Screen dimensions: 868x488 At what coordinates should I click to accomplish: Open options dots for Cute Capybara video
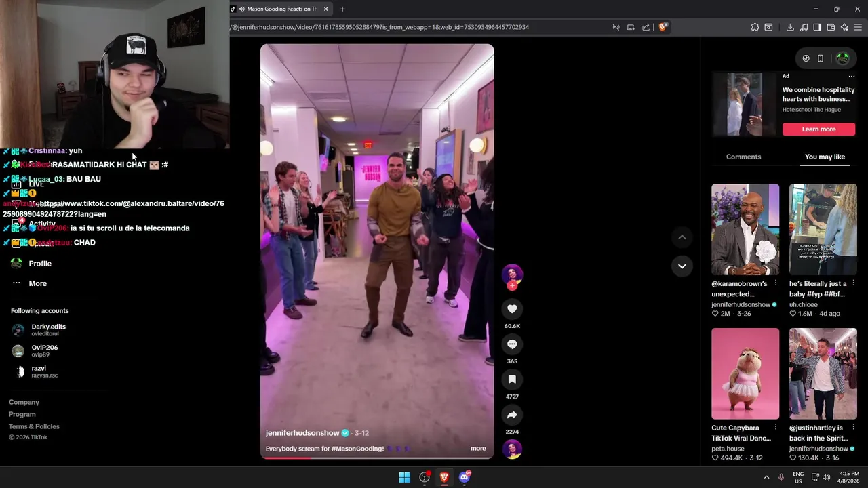coord(776,428)
